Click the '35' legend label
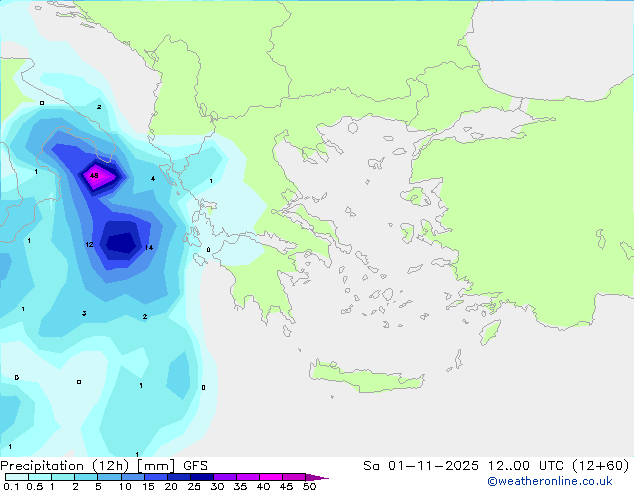This screenshot has height=490, width=634. pos(241,486)
